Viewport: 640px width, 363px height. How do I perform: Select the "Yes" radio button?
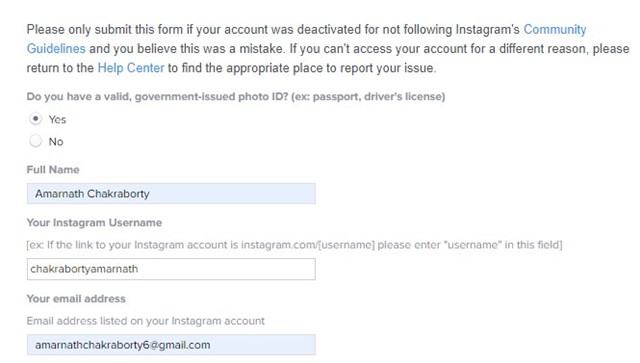point(36,119)
